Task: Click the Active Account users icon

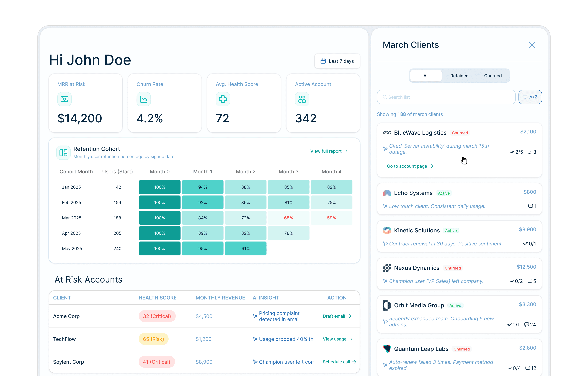Action: click(302, 99)
